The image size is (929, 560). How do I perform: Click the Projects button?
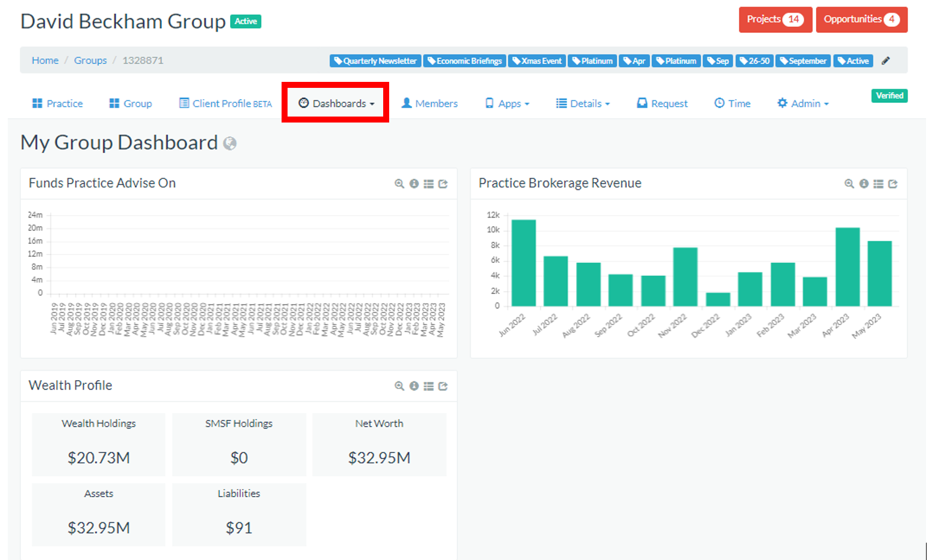tap(775, 20)
